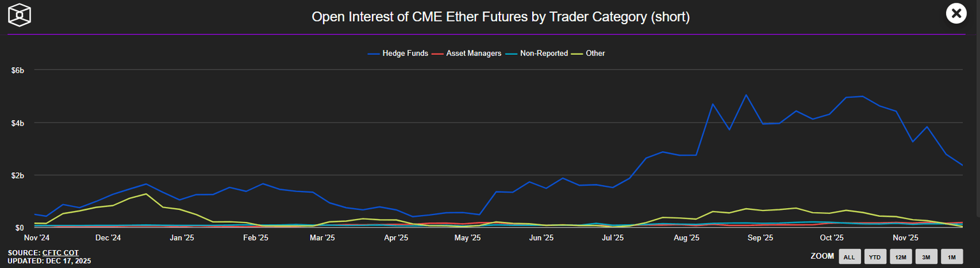Click the Jul '25 x-axis label
Viewport: 980px width, 268px height.
point(612,237)
